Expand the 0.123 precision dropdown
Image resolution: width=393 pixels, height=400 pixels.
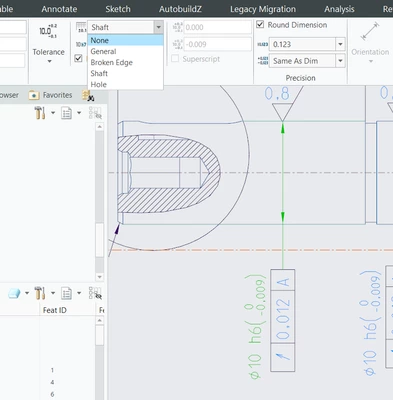click(x=340, y=44)
